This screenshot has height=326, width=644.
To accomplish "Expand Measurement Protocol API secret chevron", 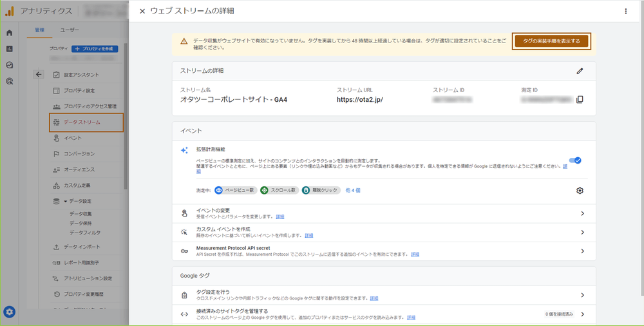I will tap(582, 251).
